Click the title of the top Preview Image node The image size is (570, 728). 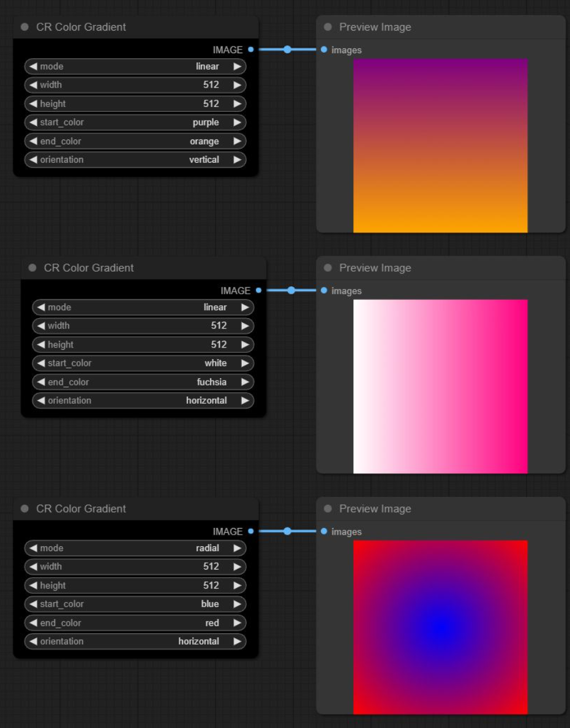(375, 27)
